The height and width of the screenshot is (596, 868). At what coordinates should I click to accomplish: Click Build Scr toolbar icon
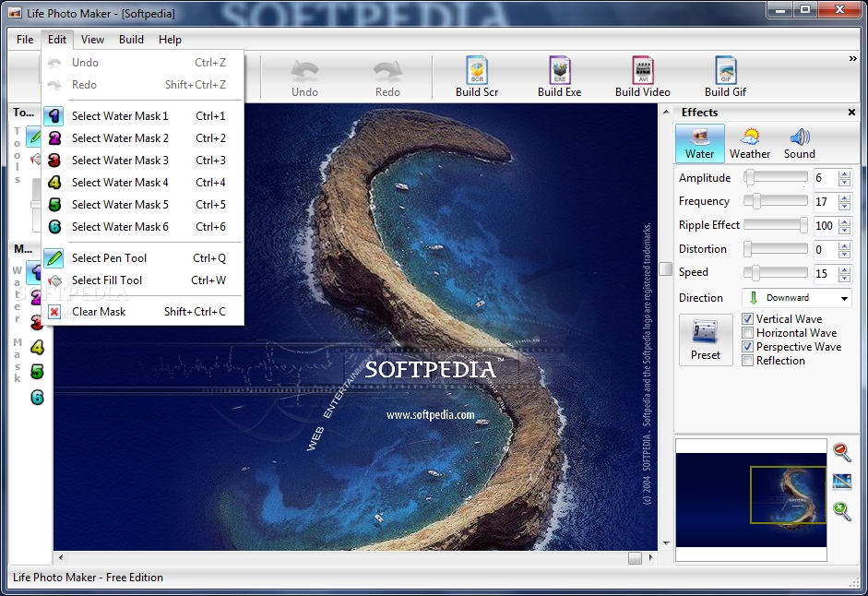click(477, 77)
